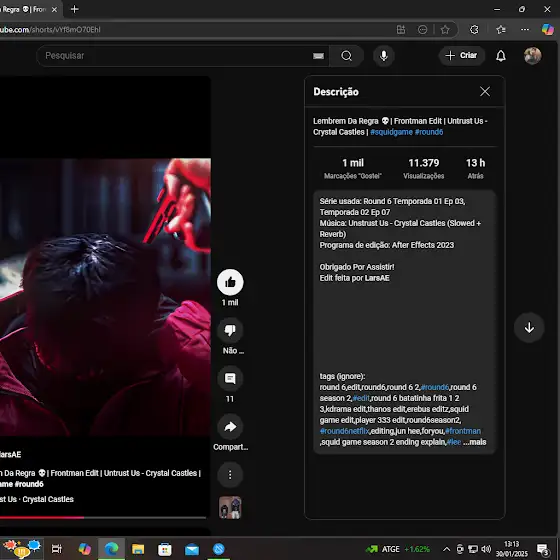The height and width of the screenshot is (560, 560).
Task: Open the Favorites list icon
Action: click(501, 30)
